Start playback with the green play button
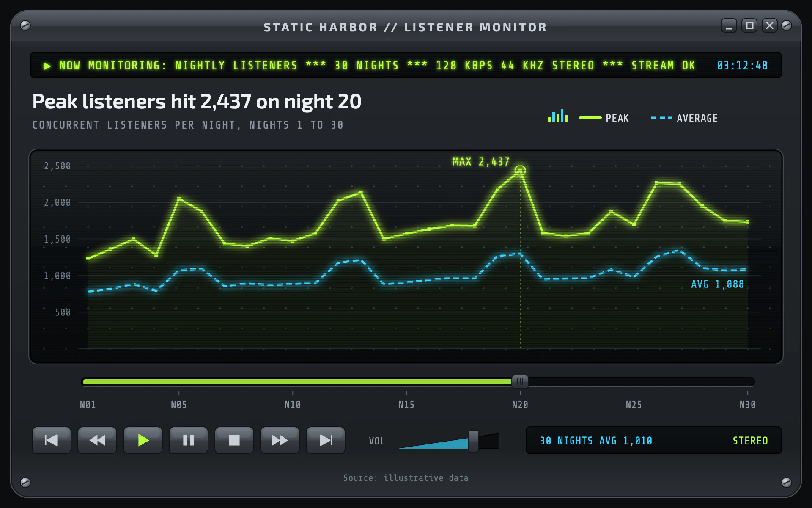 click(143, 440)
